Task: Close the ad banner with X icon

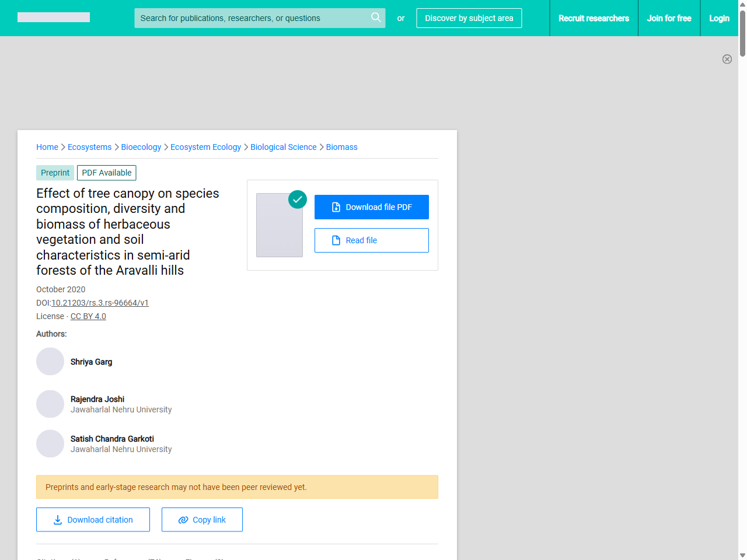Action: [x=727, y=59]
